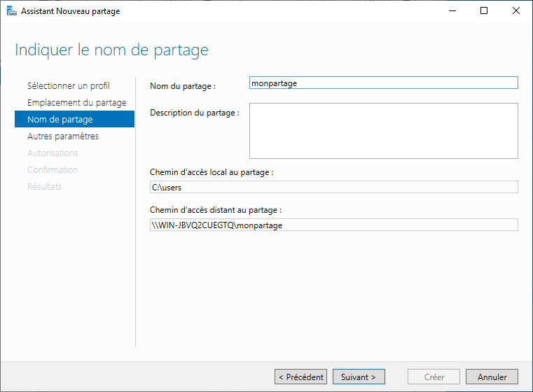Click the Indiquer le nom de partage heading
Image resolution: width=533 pixels, height=392 pixels.
click(x=112, y=50)
